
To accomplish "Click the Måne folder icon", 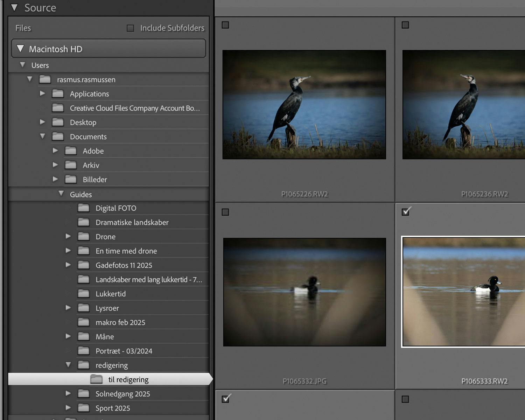I will point(83,337).
